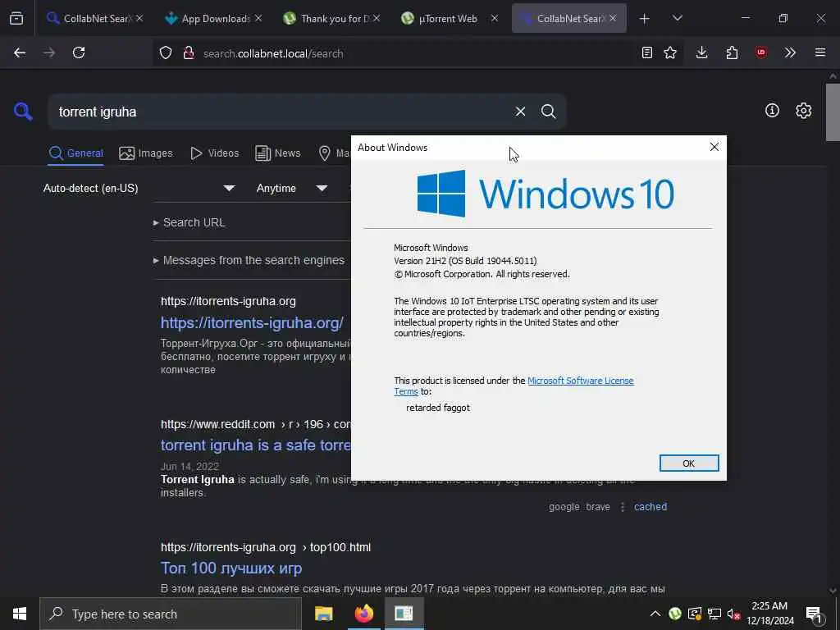Open Firefox View icon at tab strip start
This screenshot has height=630, width=840.
coord(16,18)
